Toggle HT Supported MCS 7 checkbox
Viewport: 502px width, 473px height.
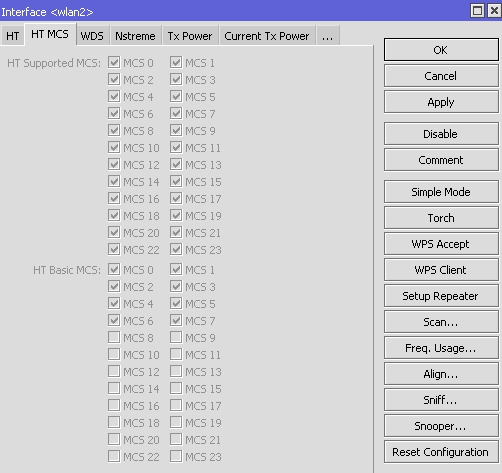(176, 113)
